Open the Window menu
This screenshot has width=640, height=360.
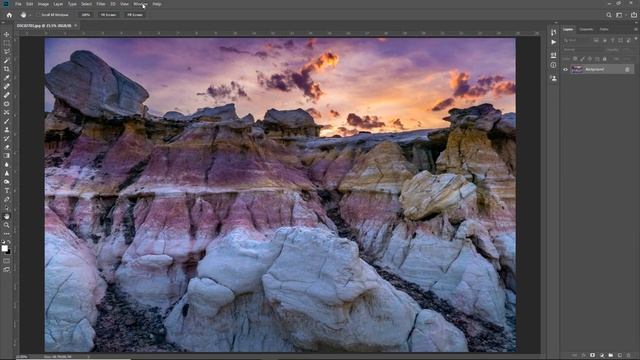click(140, 4)
